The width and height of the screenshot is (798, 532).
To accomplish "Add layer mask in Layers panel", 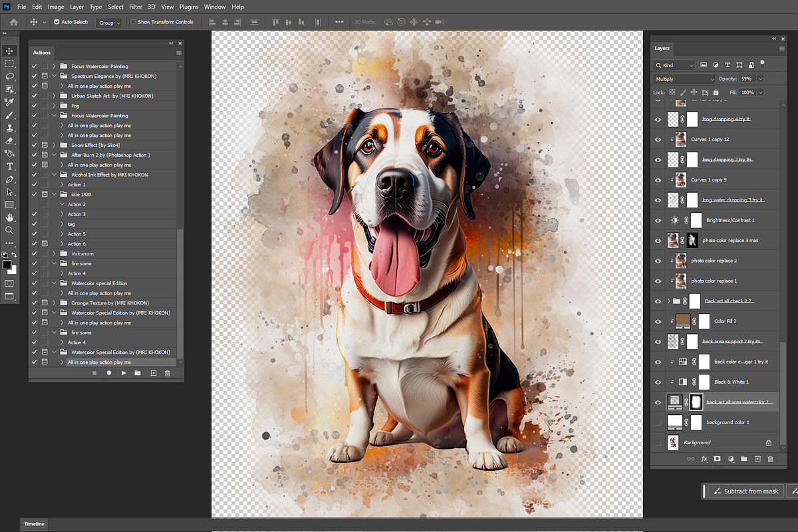I will [x=717, y=459].
